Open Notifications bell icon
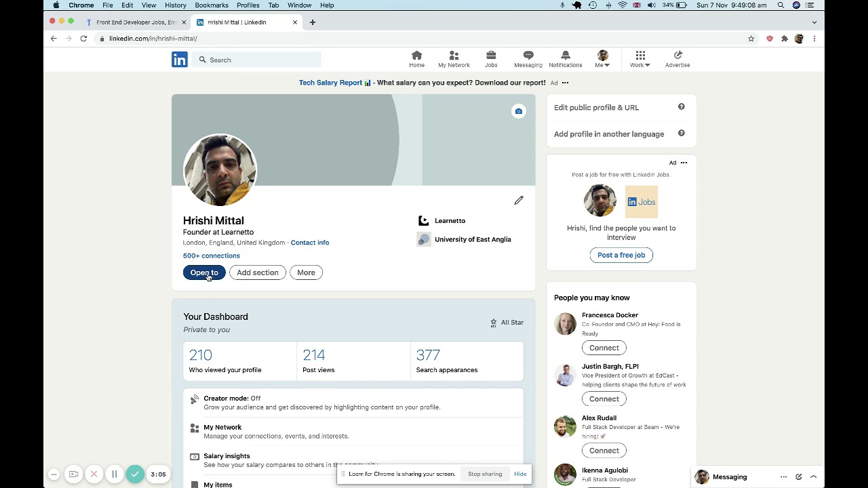The width and height of the screenshot is (868, 488). [566, 60]
